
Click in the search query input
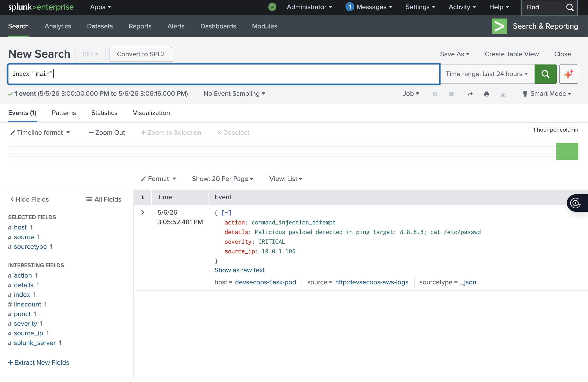click(x=224, y=74)
